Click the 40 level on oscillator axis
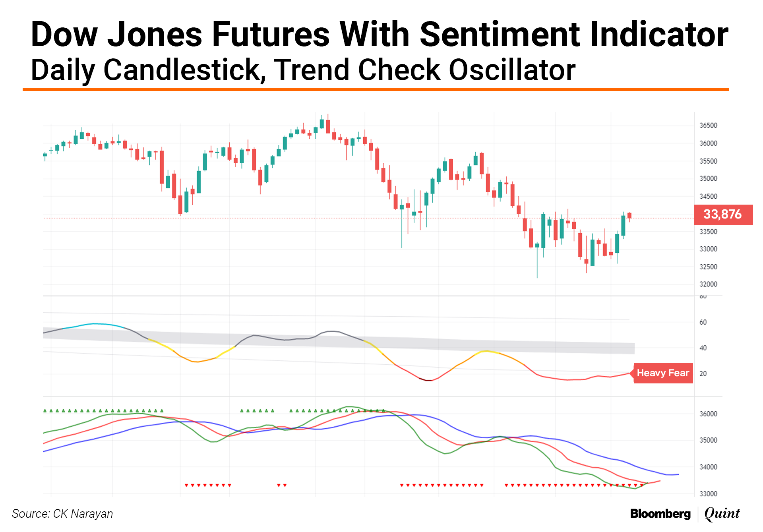763x532 pixels. 703,348
